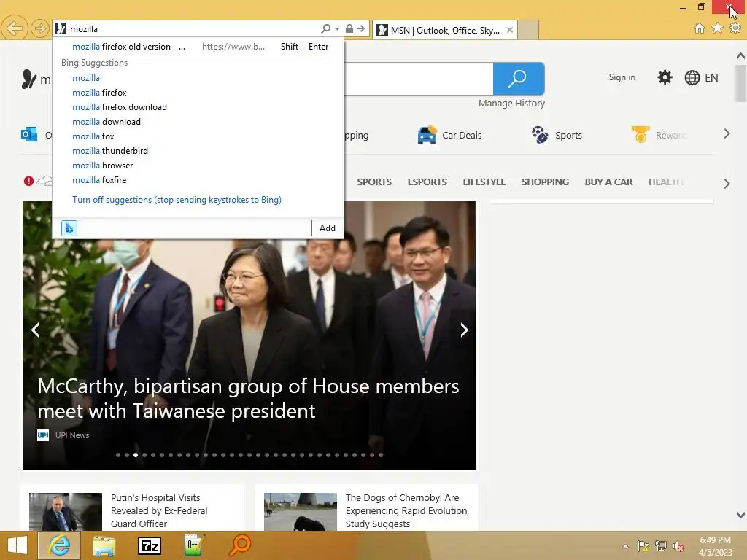This screenshot has height=560, width=747.
Task: Click the page scroll-down arrow
Action: pos(740,515)
